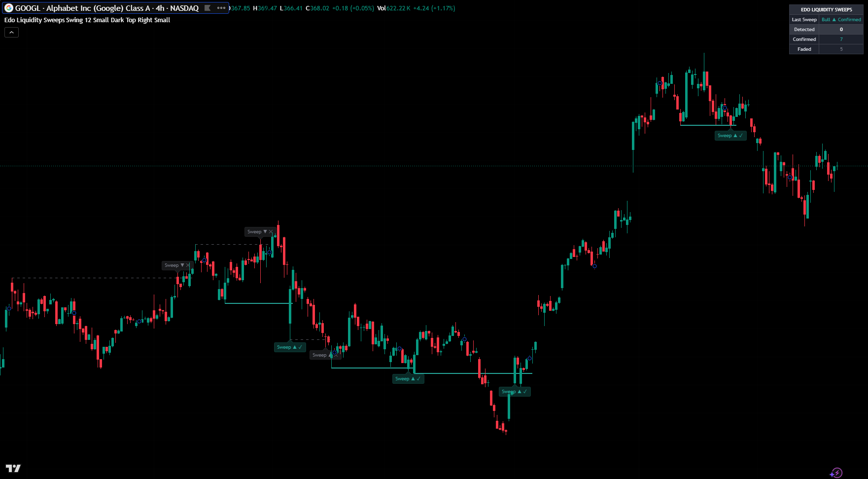Click the Last Sweep label cell
The width and height of the screenshot is (868, 479).
tap(804, 20)
